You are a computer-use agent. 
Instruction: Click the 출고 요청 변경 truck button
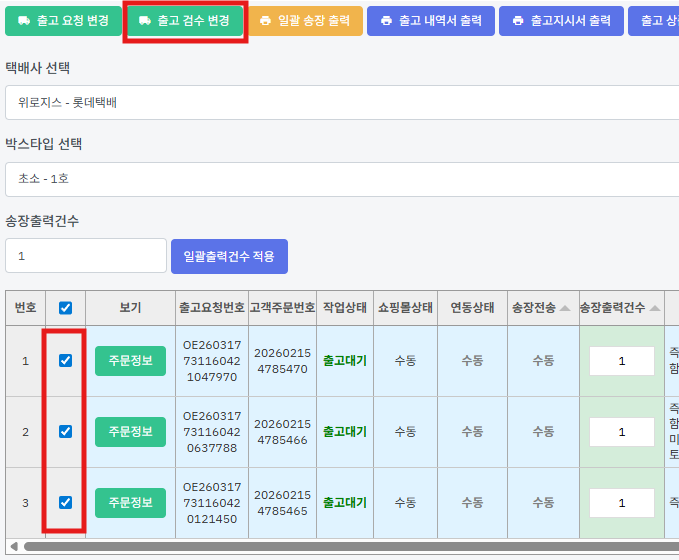60,21
